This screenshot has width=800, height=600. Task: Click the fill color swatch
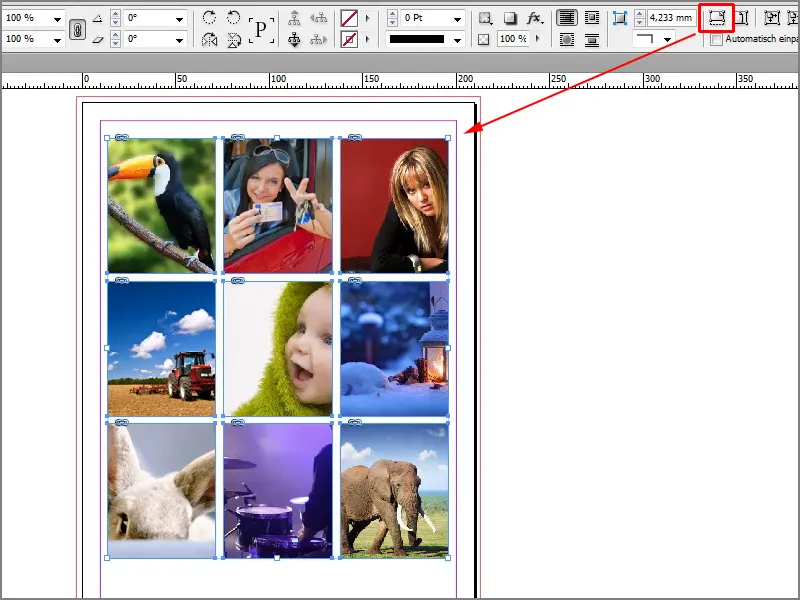(349, 19)
